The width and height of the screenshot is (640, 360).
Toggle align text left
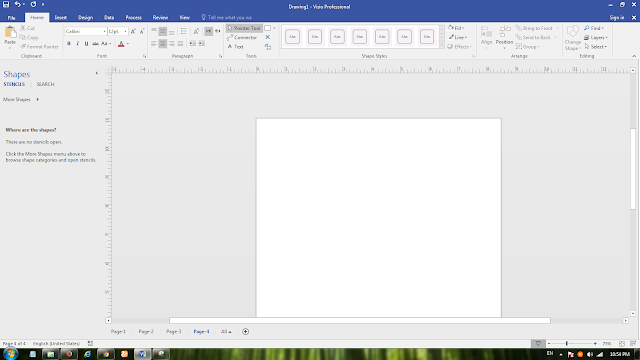pos(154,43)
